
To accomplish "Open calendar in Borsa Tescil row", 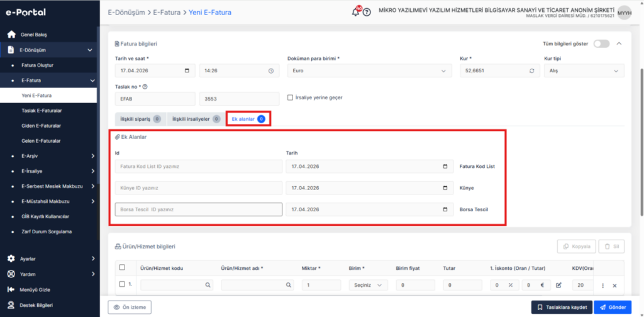I will coord(446,209).
